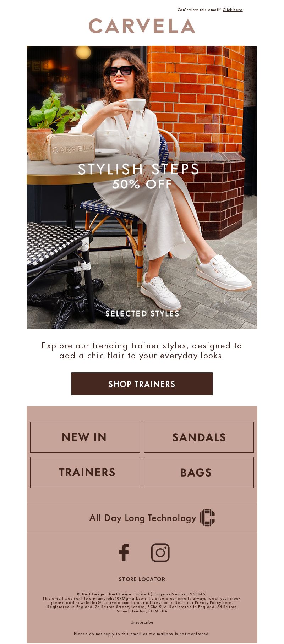Screen dimensions: 284x644
Task: Open the BAGS category
Action: (x=199, y=472)
